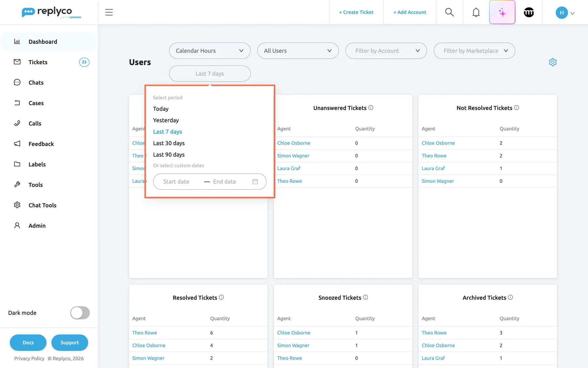Select Last 30 days period
This screenshot has height=368, width=588.
(169, 143)
